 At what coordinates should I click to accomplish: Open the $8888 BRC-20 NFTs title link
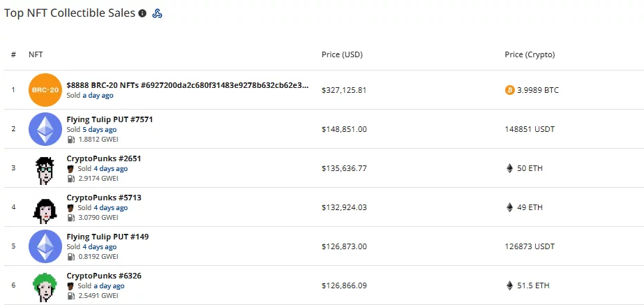pos(188,86)
